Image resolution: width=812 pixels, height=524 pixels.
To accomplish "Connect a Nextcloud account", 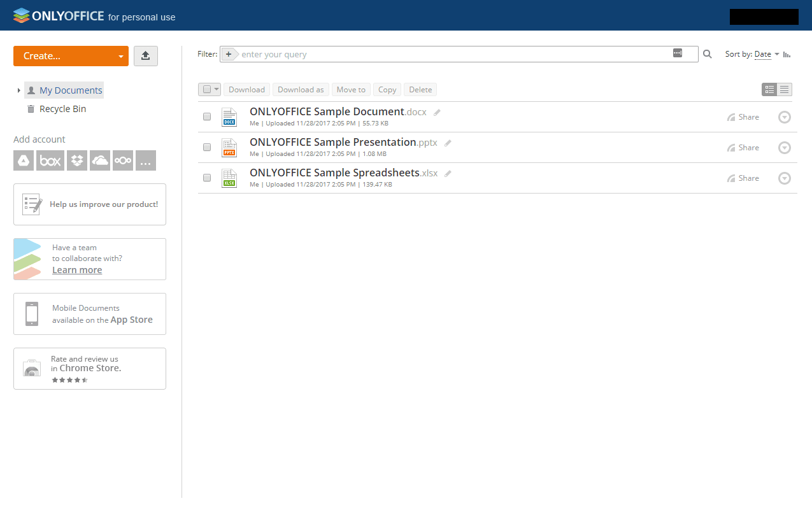I will click(123, 161).
